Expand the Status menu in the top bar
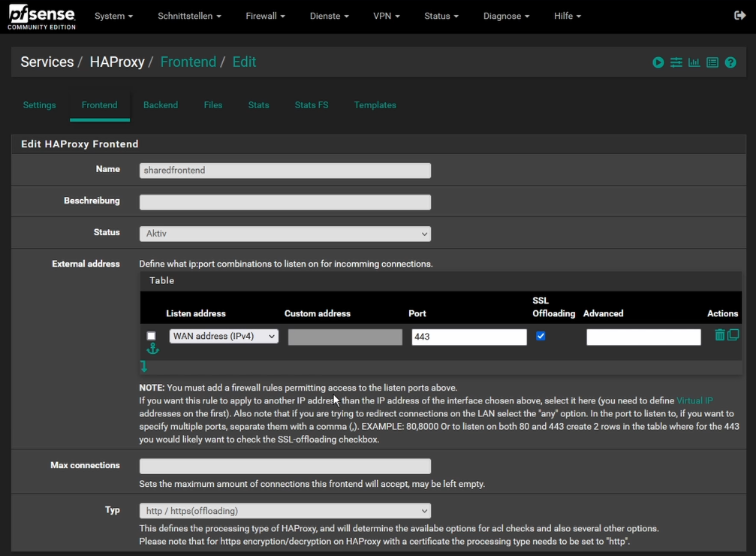The height and width of the screenshot is (556, 756). click(x=441, y=16)
